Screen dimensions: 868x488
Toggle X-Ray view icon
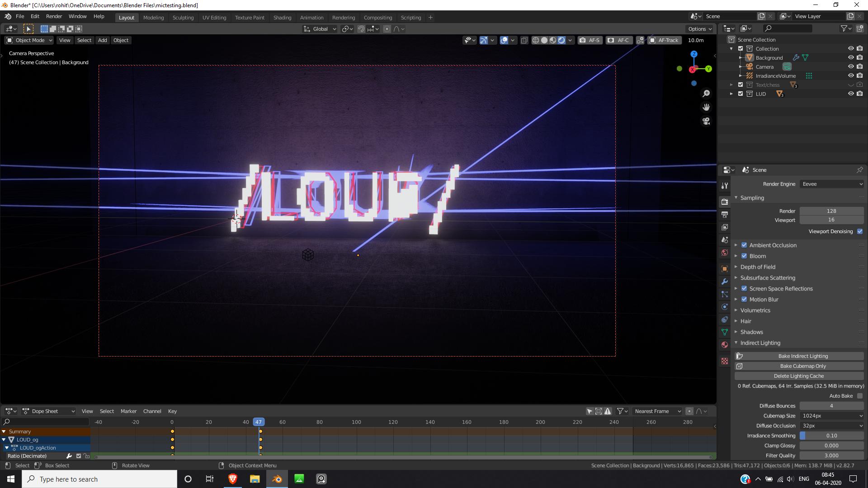coord(524,40)
